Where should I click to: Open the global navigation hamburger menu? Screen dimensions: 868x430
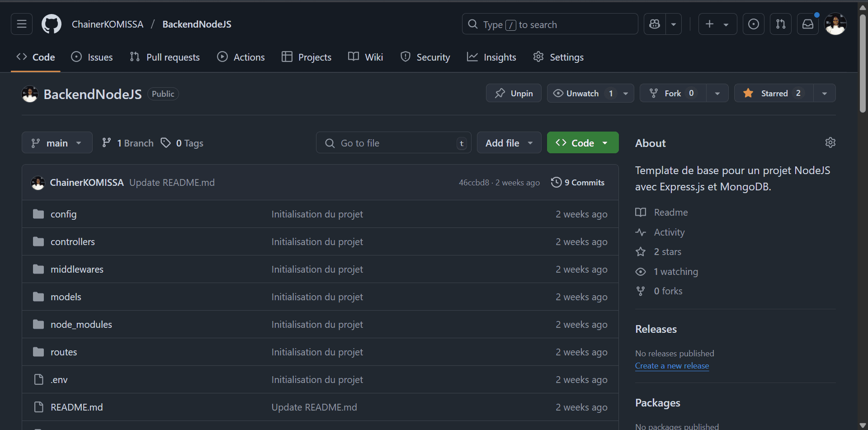(21, 24)
